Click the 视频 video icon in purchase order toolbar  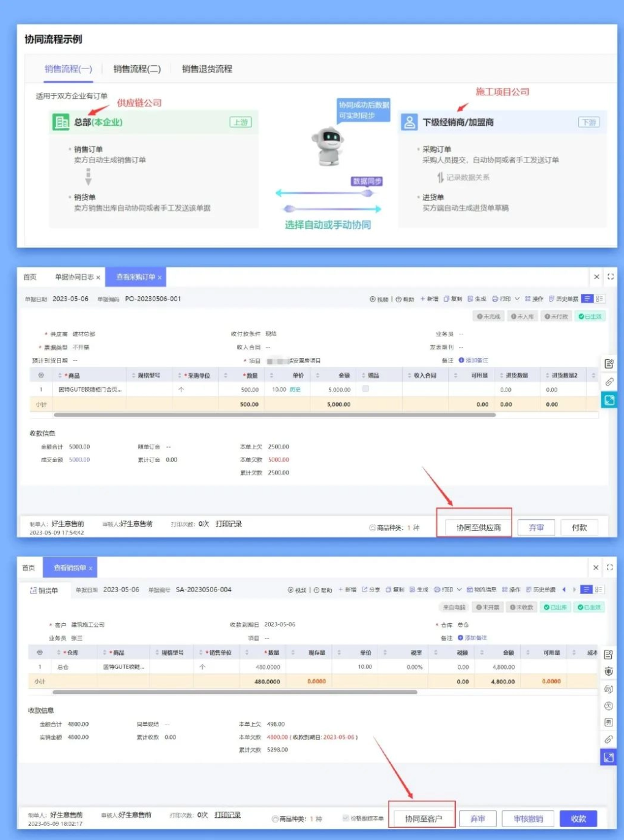[x=373, y=299]
